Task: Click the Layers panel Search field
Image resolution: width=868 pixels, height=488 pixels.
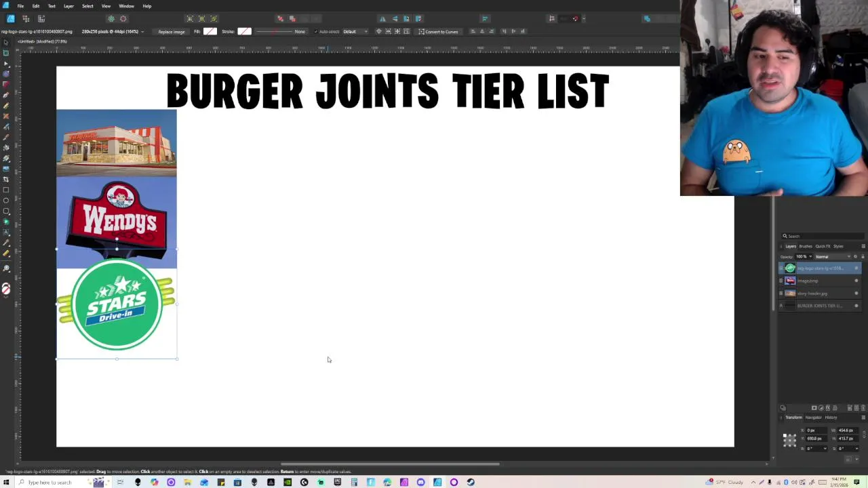Action: click(x=822, y=236)
